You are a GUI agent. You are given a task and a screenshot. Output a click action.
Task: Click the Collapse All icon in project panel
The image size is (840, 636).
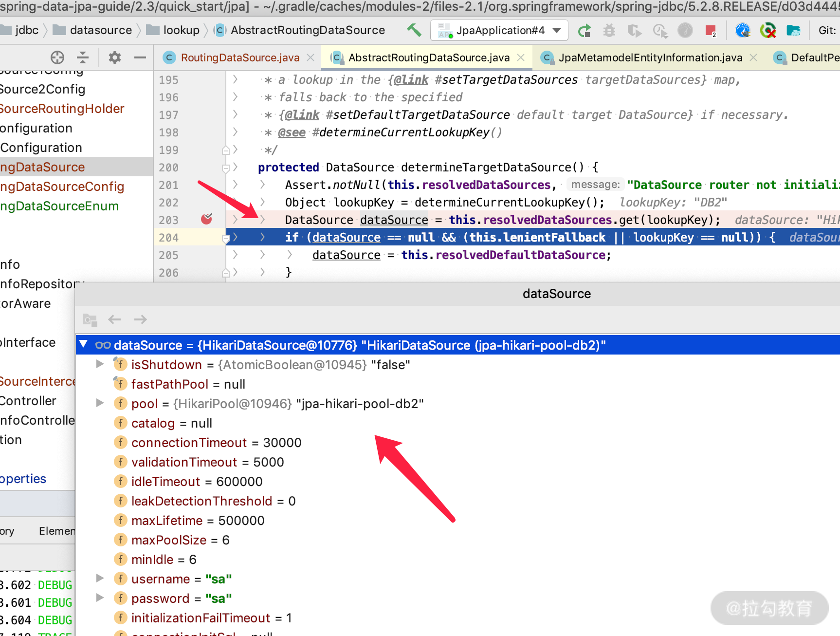(83, 57)
